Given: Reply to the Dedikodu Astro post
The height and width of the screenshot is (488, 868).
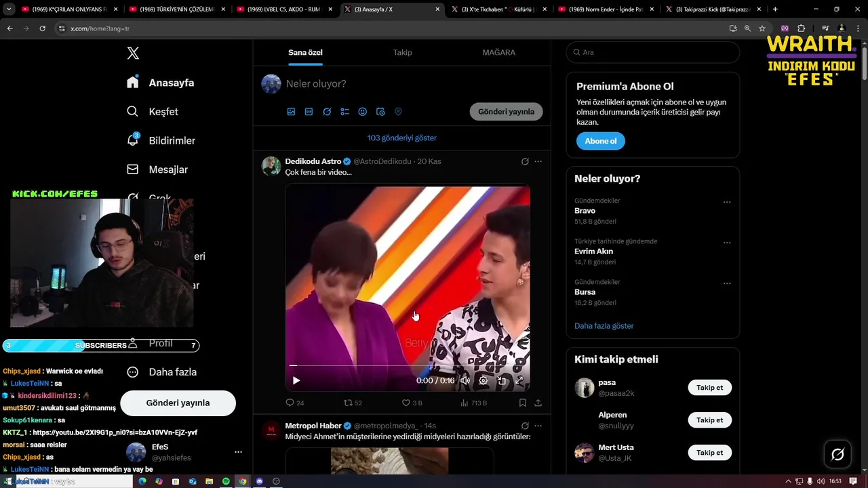Looking at the screenshot, I should tap(295, 403).
